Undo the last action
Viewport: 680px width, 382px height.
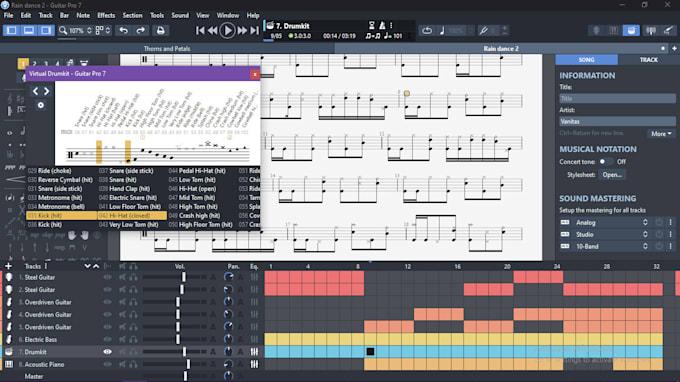click(x=124, y=30)
